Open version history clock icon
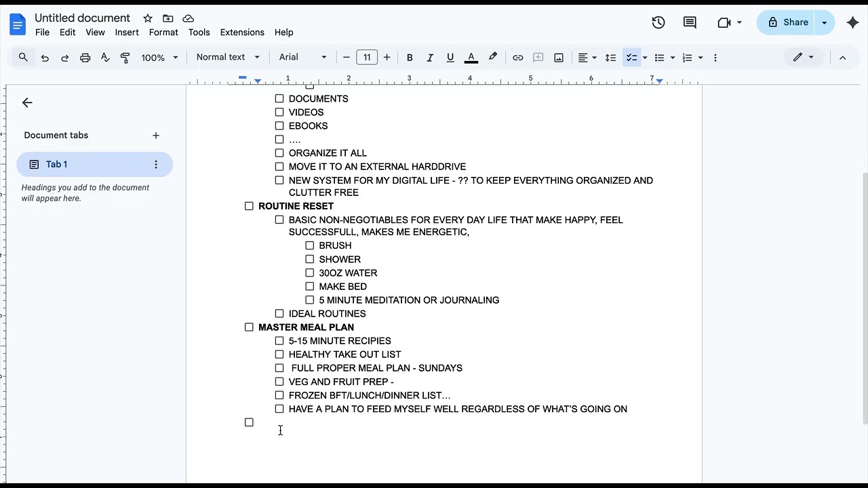The height and width of the screenshot is (488, 868). 658,22
